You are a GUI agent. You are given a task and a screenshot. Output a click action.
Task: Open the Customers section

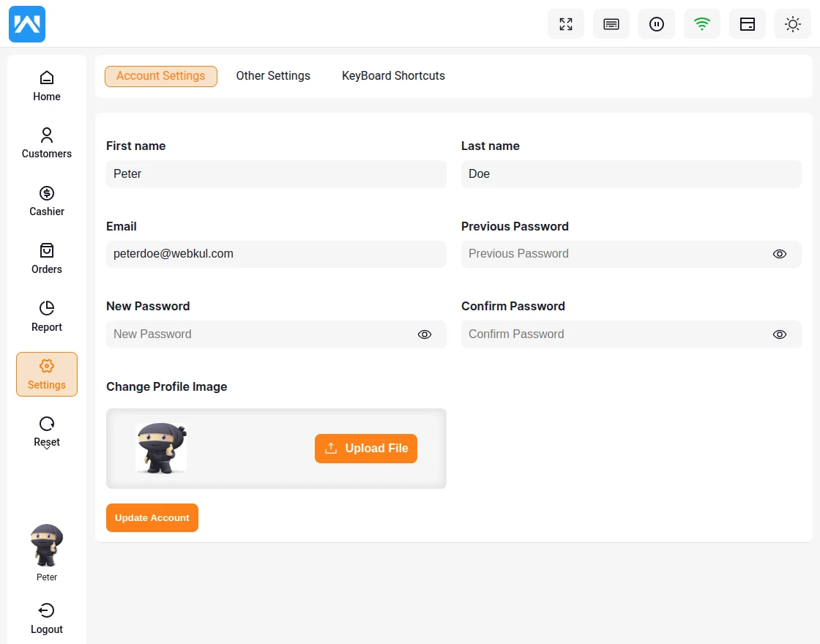click(47, 143)
